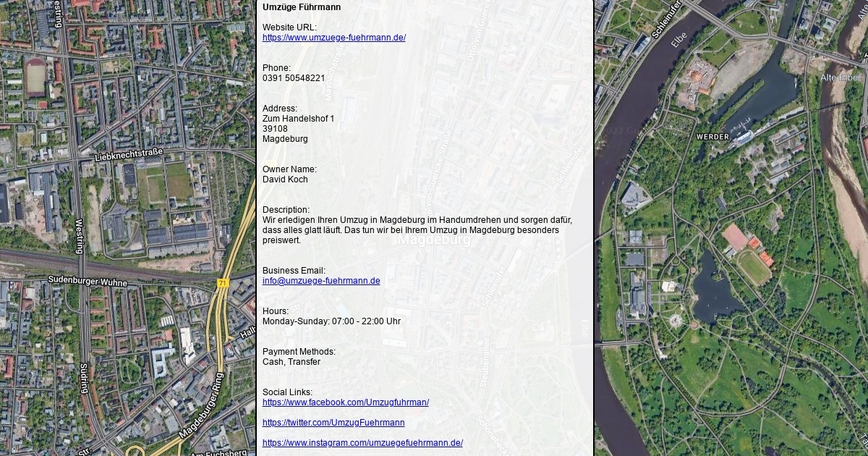
Task: Click the 'Alte Elbe' label on map
Action: pyautogui.click(x=838, y=77)
